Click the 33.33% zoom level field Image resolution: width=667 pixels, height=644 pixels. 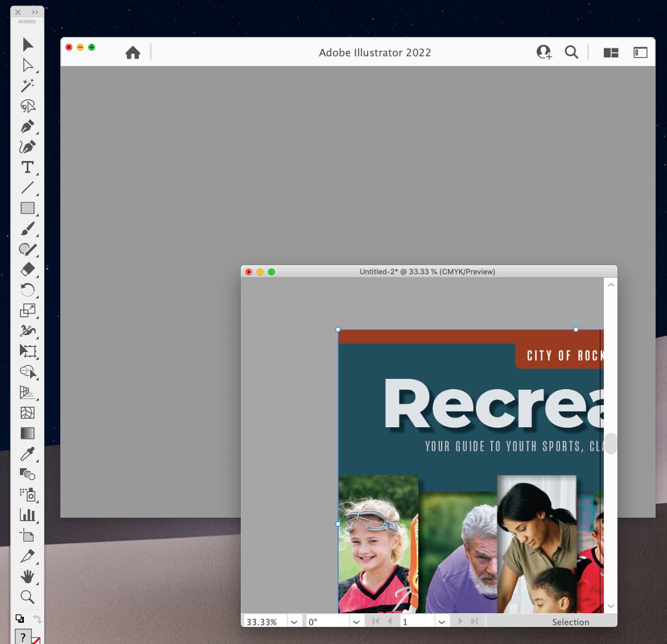tap(265, 622)
